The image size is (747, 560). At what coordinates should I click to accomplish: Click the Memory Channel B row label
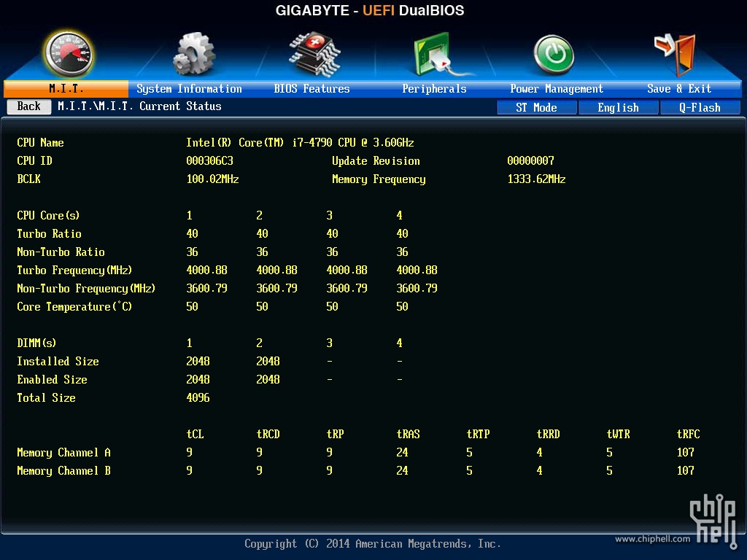pos(64,471)
